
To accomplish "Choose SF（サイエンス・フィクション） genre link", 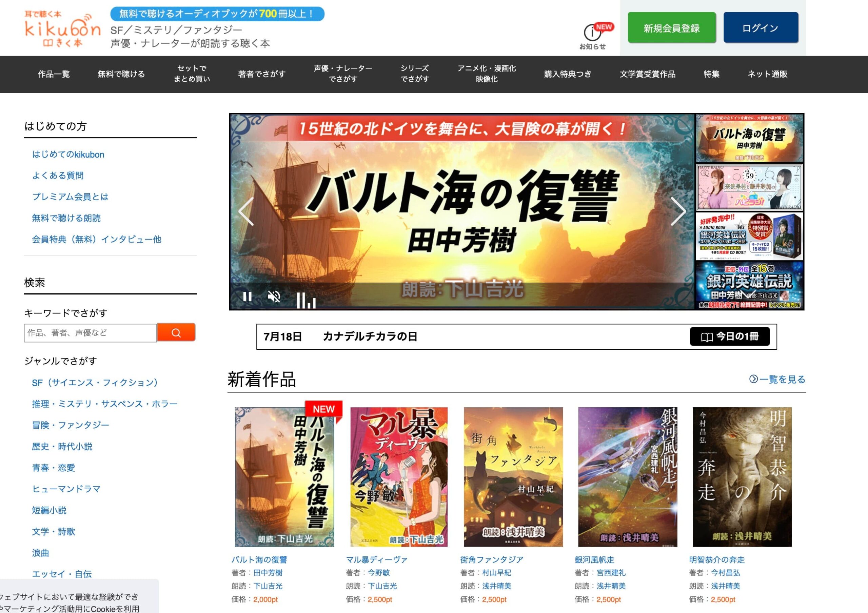I will click(95, 383).
